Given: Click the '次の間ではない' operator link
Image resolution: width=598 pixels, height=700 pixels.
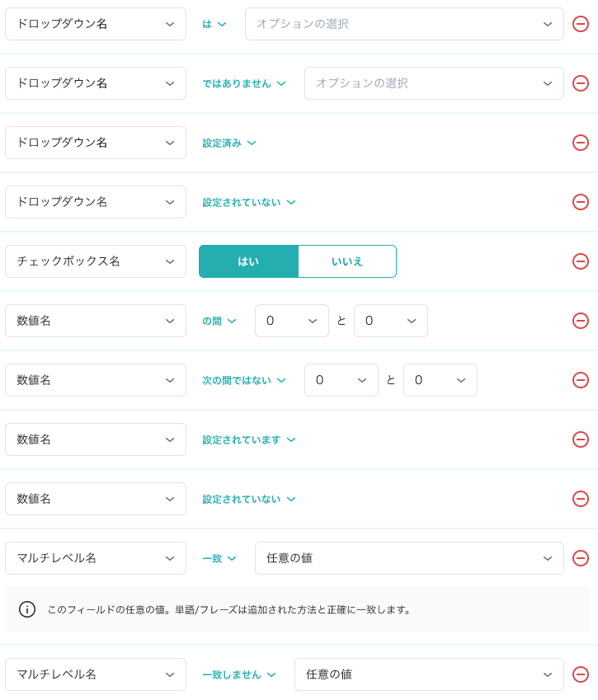Looking at the screenshot, I should [244, 380].
